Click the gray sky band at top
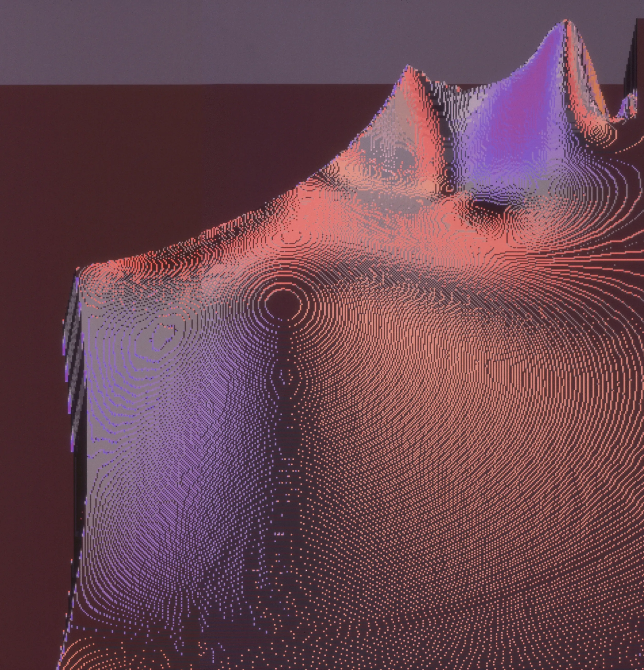The height and width of the screenshot is (670, 644). pos(205,41)
